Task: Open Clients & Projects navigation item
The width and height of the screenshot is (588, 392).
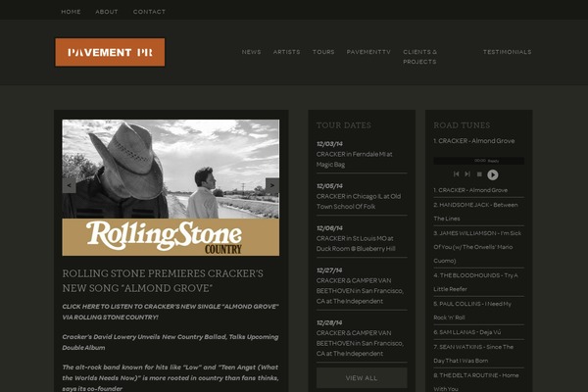Action: coord(420,57)
